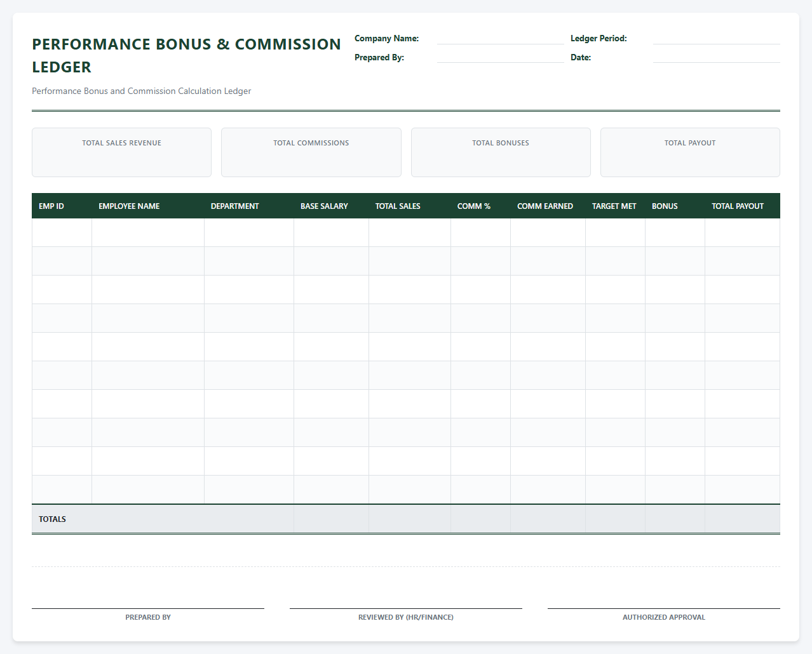Click the DEPARTMENT column header

249,206
